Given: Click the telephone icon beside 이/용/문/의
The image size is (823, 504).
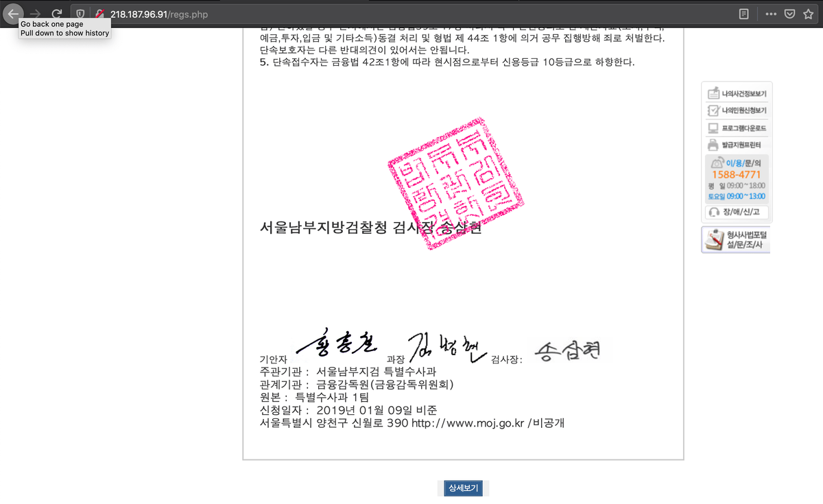Looking at the screenshot, I should 716,163.
